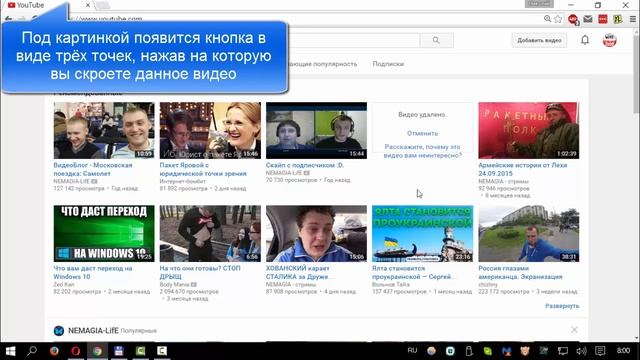
Task: Open На что они готовы thumbnail
Action: pyautogui.click(x=210, y=233)
